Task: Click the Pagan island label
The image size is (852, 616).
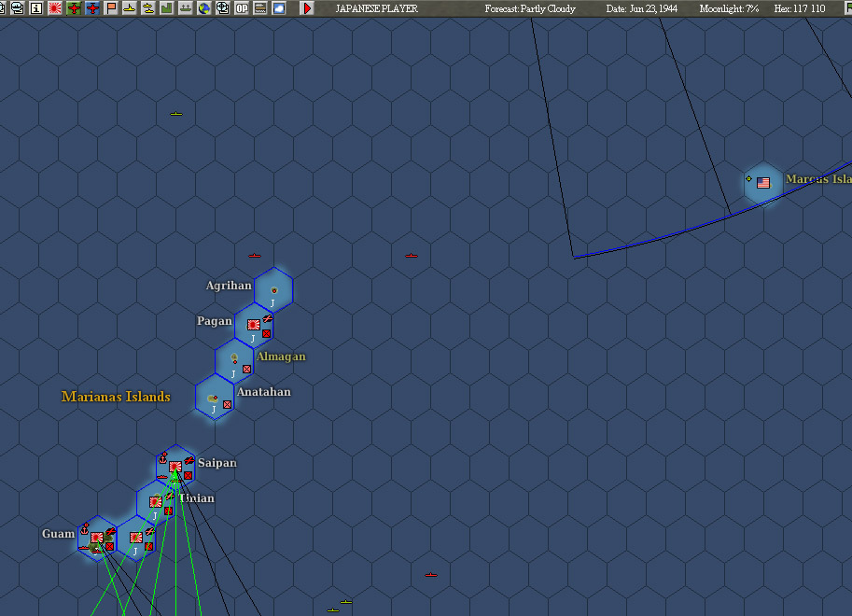Action: click(x=214, y=321)
